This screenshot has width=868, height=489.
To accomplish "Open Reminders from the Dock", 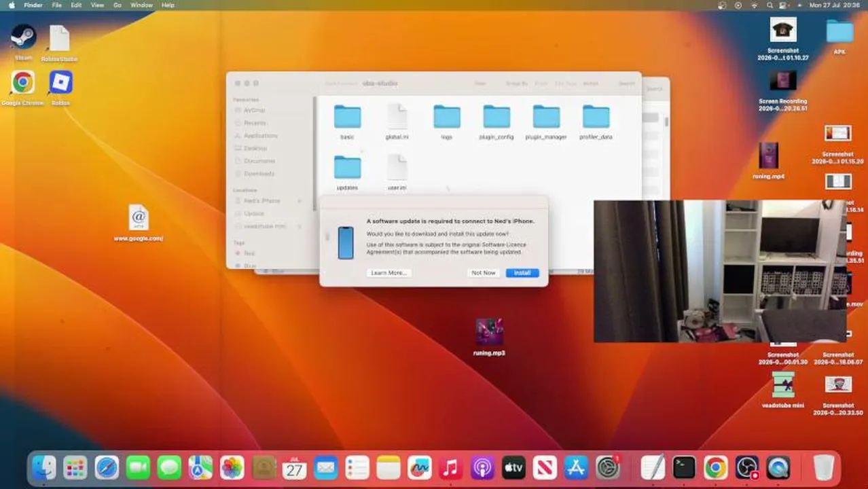I will pyautogui.click(x=357, y=467).
